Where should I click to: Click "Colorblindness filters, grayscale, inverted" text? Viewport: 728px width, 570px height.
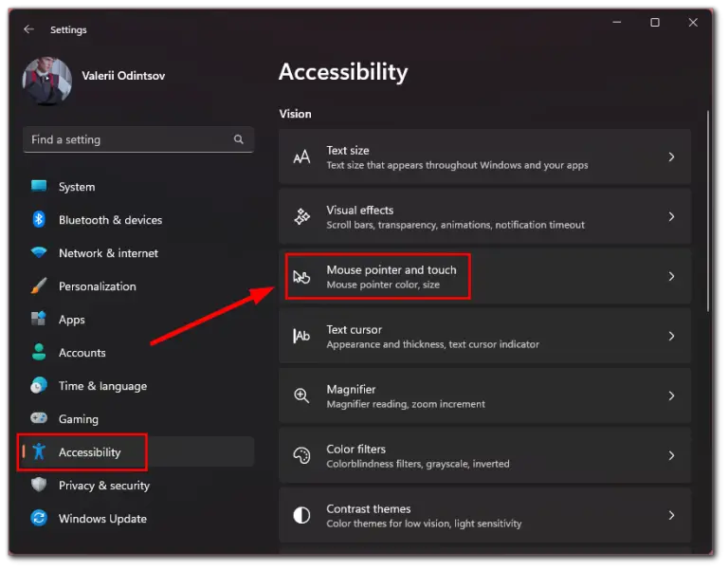418,464
